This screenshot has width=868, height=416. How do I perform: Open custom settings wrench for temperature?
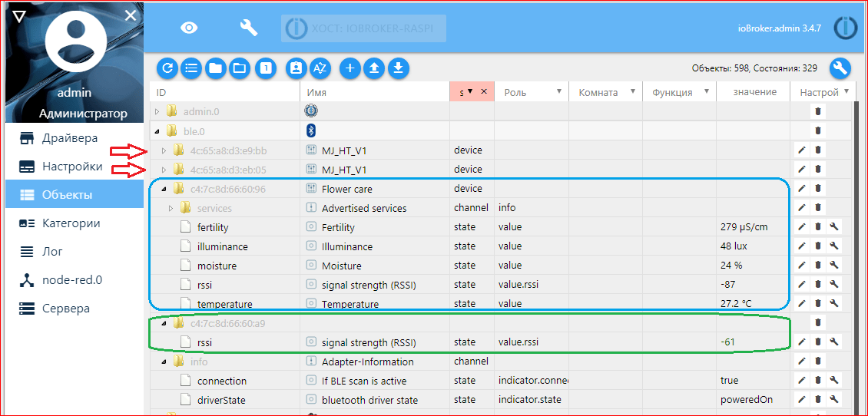(x=834, y=303)
